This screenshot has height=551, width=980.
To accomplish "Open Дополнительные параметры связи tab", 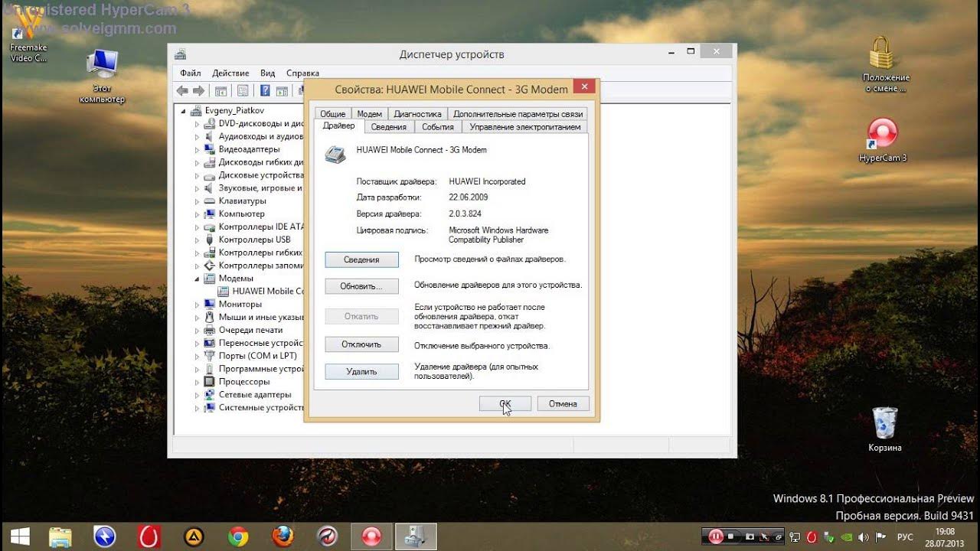I will (518, 114).
